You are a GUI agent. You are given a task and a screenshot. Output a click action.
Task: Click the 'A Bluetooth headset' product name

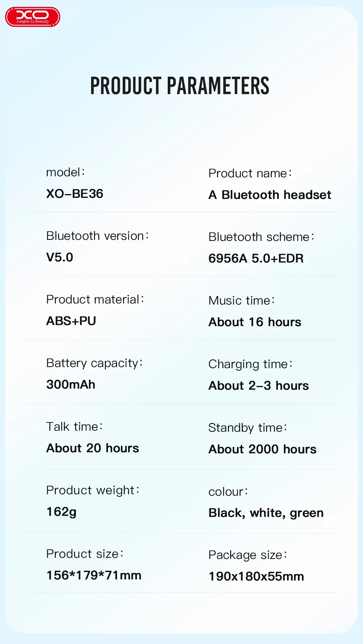(x=270, y=195)
